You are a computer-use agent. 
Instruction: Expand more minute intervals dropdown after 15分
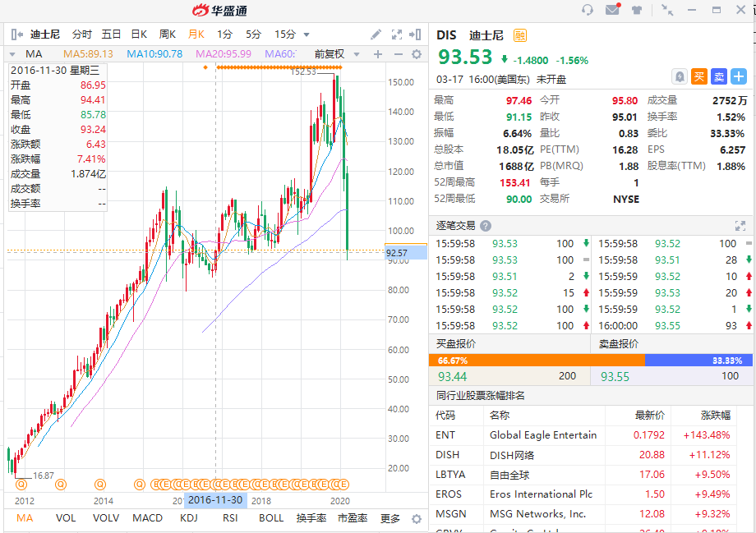[307, 34]
